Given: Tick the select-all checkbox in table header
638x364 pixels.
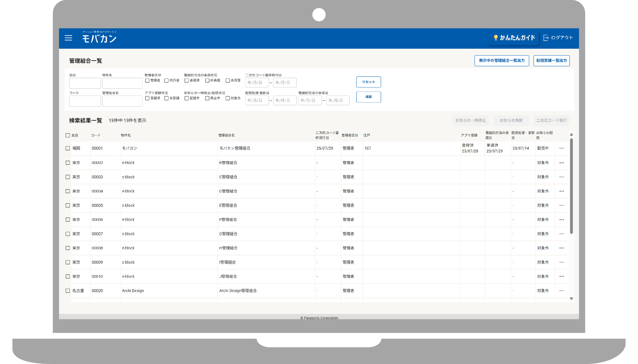Looking at the screenshot, I should [68, 135].
